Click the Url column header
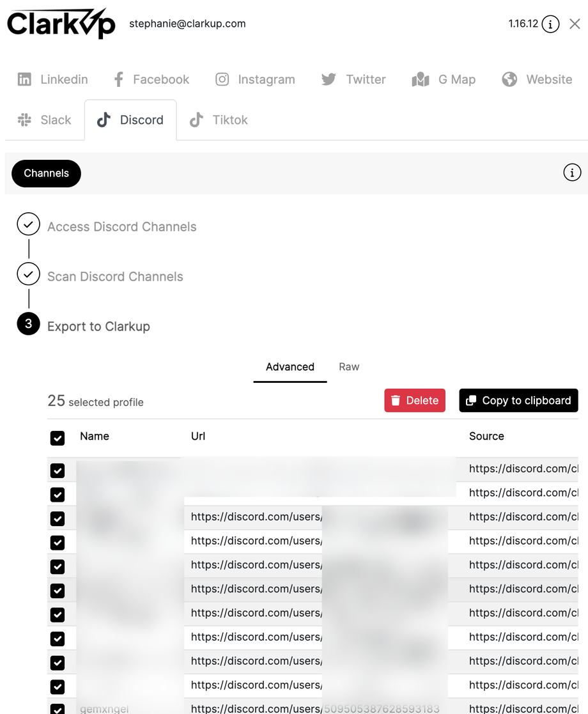Screen dimensions: 588x714 pos(198,436)
